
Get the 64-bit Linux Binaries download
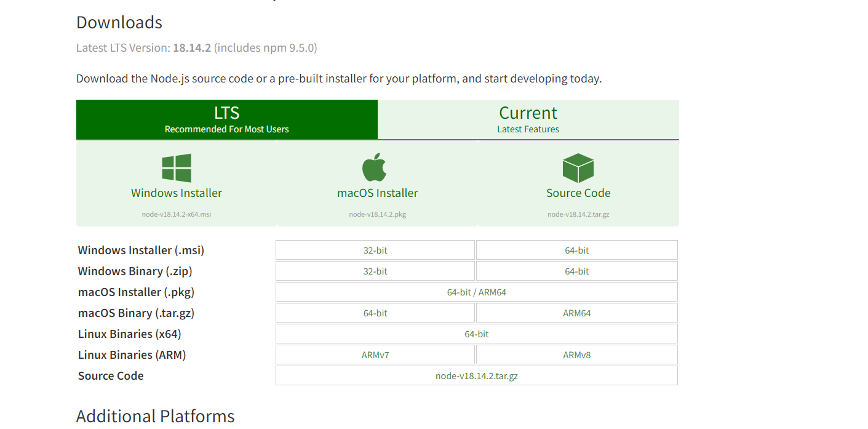476,334
